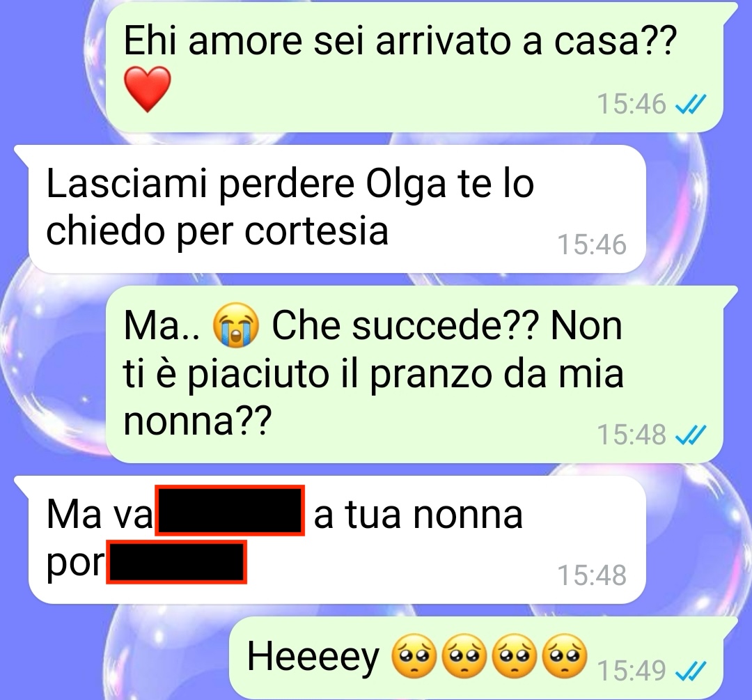Select the 'Ehi amore sei arrivato' message
Viewport: 752px width, 700px height.
point(415,67)
